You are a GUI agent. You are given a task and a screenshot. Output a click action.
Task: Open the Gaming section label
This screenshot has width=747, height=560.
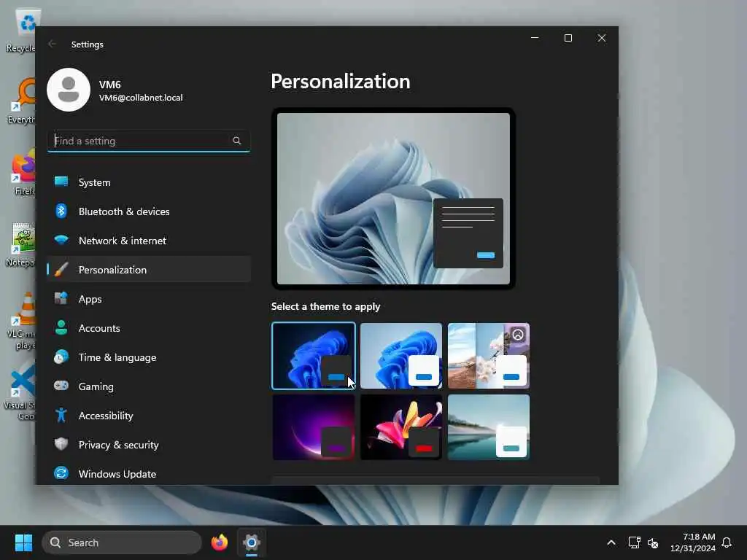pos(96,386)
